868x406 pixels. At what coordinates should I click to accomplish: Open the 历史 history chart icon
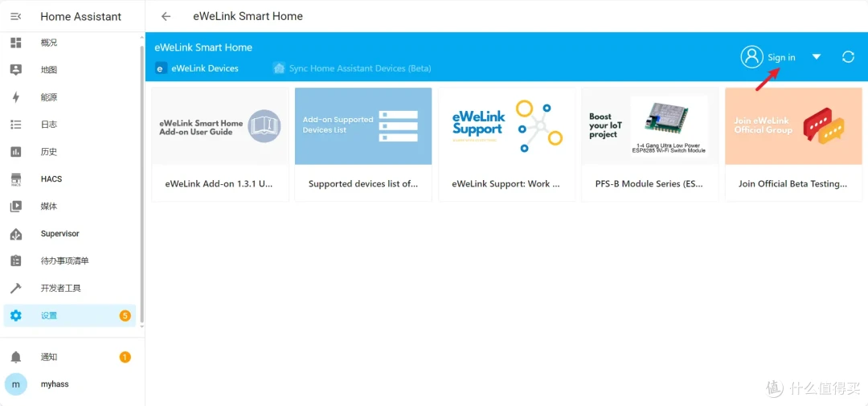point(16,152)
